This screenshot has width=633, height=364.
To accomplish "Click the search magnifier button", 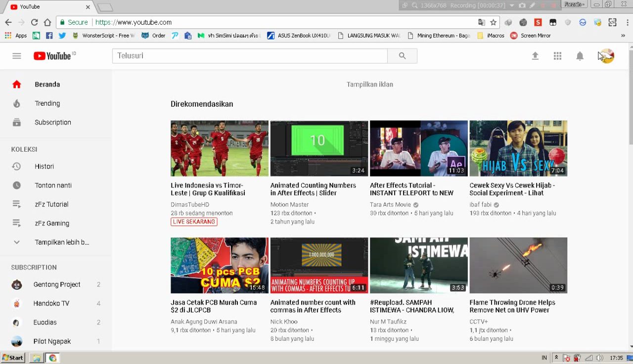I will (402, 56).
